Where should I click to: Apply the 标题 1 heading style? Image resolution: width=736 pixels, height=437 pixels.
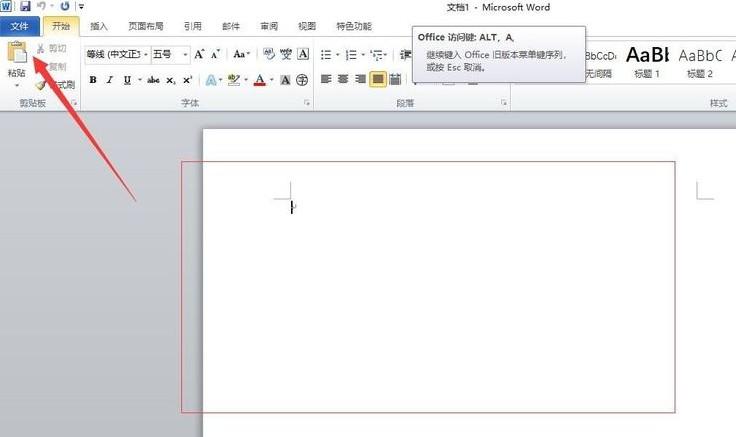[x=647, y=61]
